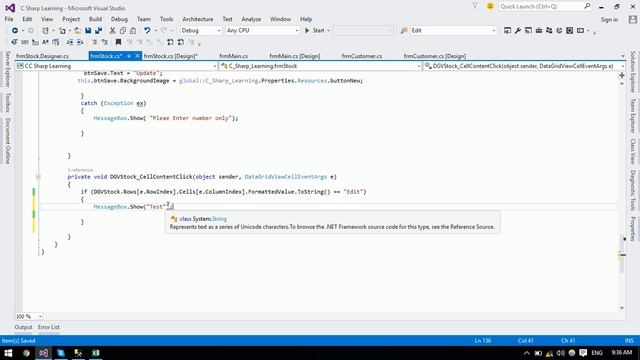Uncomment the selected lines icon
The height and width of the screenshot is (360, 640).
click(104, 42)
